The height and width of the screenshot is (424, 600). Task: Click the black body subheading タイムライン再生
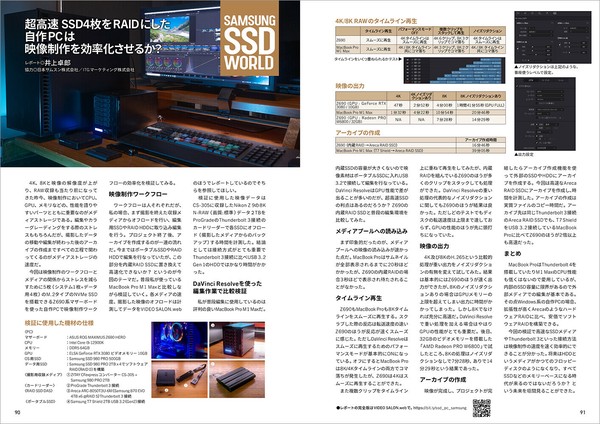coord(358,298)
